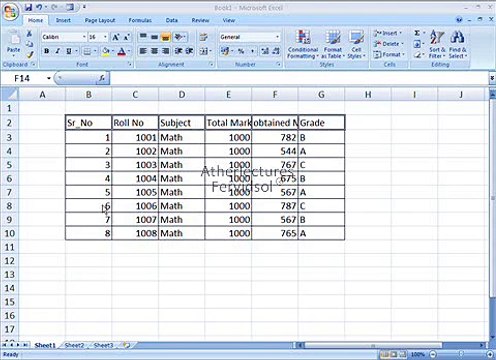Switch to the Review tab
This screenshot has height=360, width=496.
pos(200,20)
